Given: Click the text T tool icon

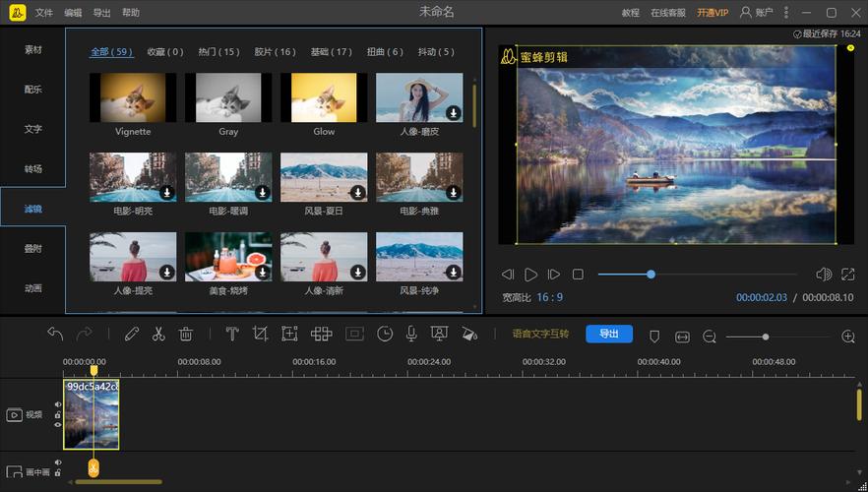Looking at the screenshot, I should [x=232, y=335].
